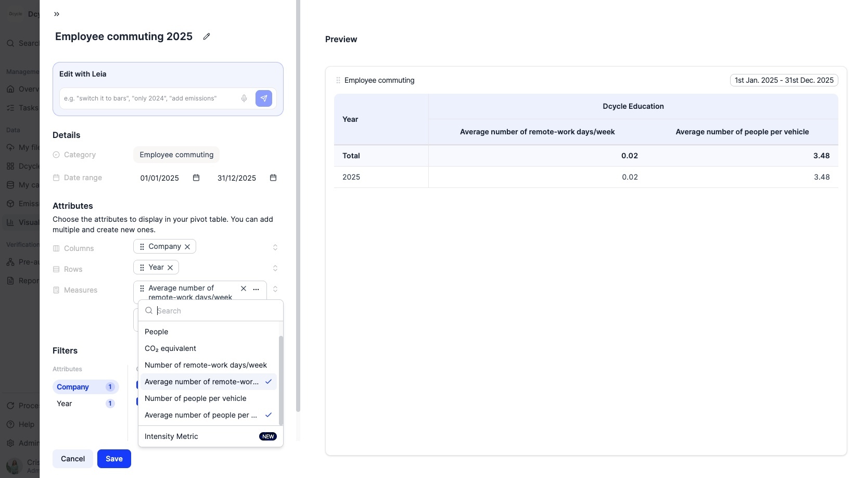
Task: Click the Save button
Action: point(114,459)
